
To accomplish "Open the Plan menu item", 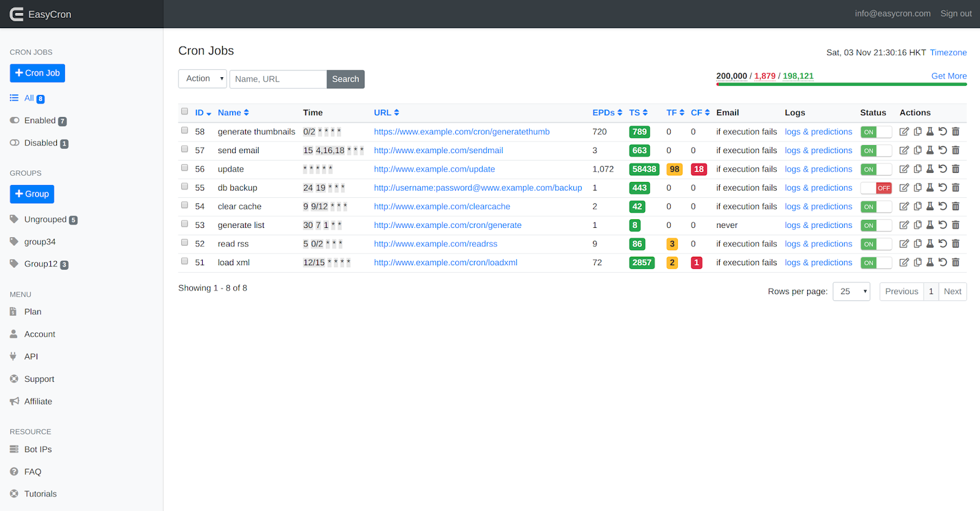I will (x=32, y=312).
